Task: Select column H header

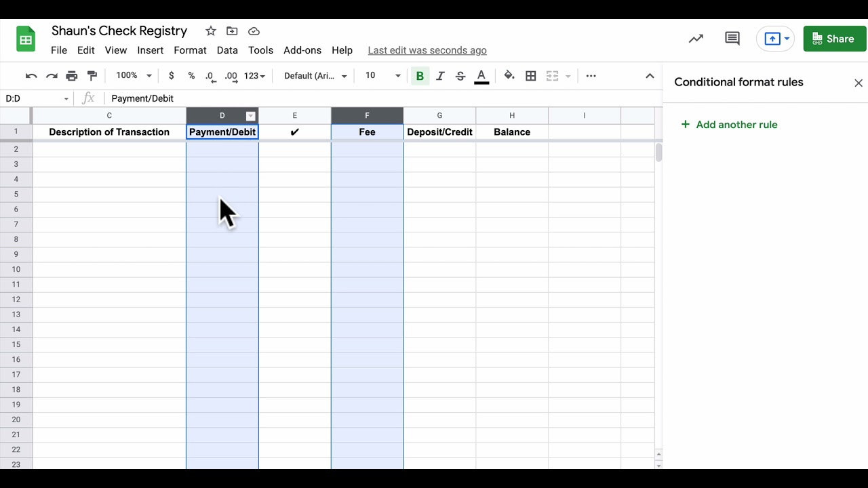Action: (x=512, y=115)
